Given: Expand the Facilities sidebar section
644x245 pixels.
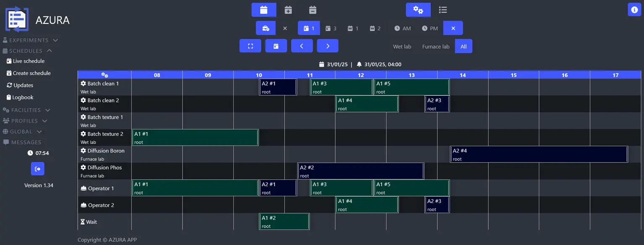Looking at the screenshot, I should pos(26,110).
